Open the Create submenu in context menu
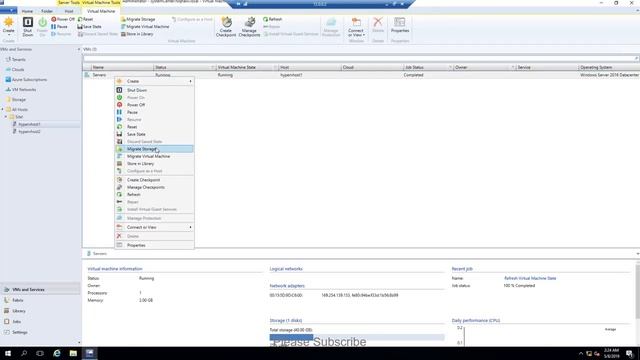640x360 pixels. pos(154,81)
